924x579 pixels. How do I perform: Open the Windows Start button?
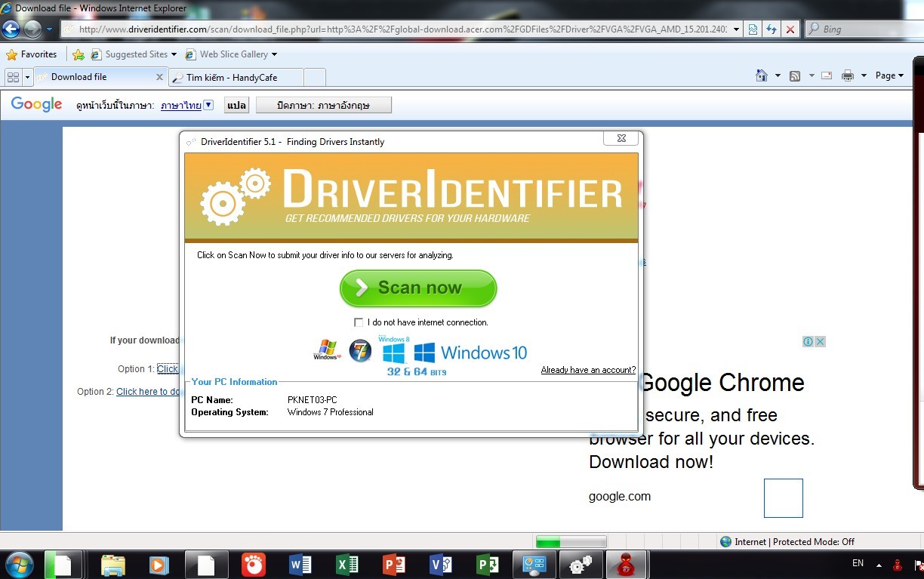[19, 565]
